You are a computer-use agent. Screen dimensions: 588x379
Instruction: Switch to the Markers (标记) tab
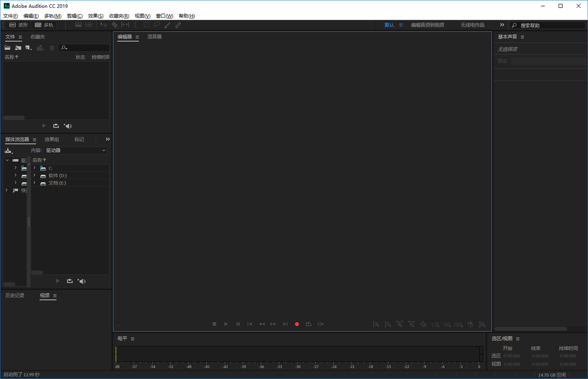click(x=79, y=140)
